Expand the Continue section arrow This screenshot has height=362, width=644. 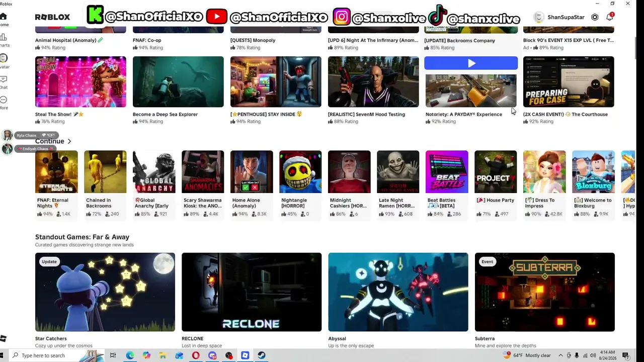69,141
